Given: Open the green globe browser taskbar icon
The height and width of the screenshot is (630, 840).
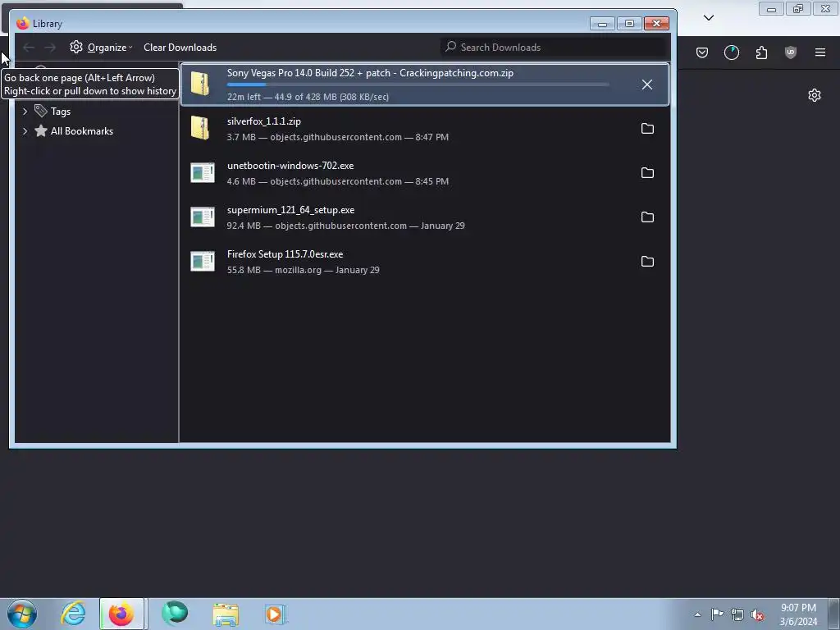Looking at the screenshot, I should [x=175, y=614].
